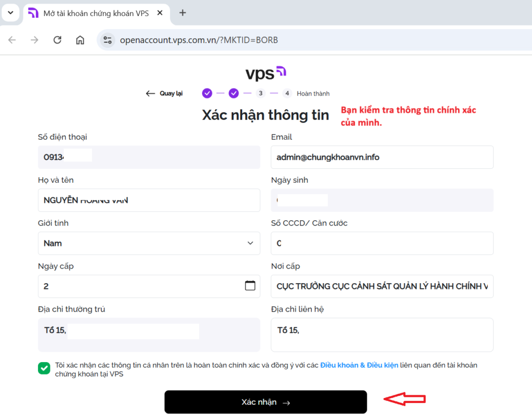Edit the Địa chỉ liên hệ textarea
Viewport: 532px width, 414px height.
(x=382, y=335)
